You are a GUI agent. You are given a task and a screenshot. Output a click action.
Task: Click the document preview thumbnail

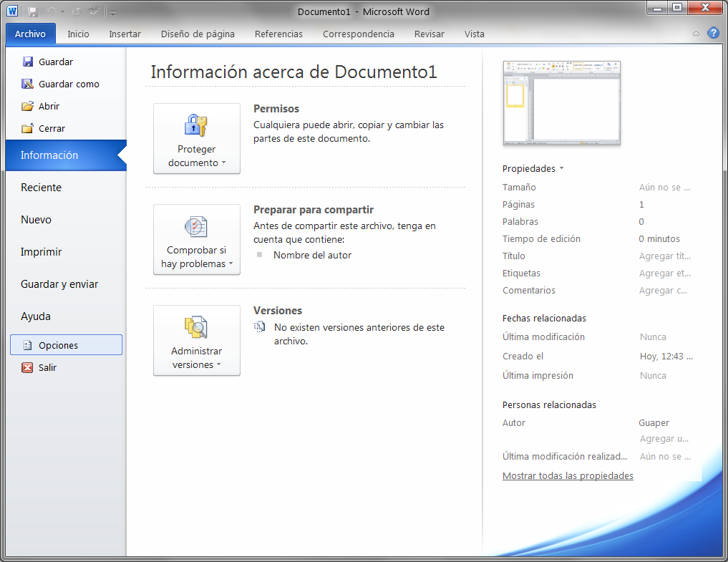tap(562, 103)
